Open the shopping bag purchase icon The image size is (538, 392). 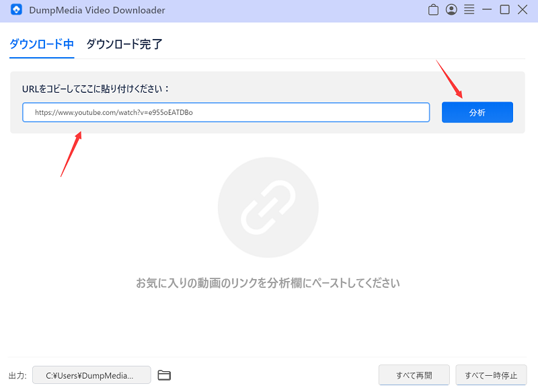[x=434, y=10]
